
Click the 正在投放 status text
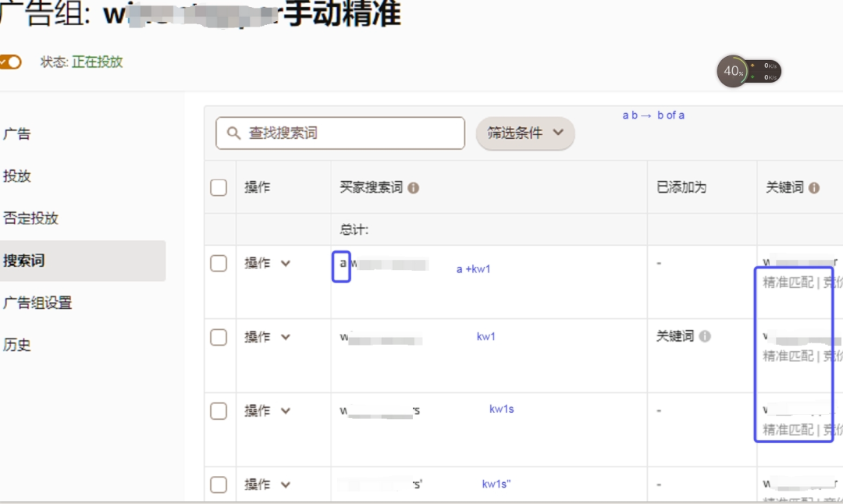coord(98,62)
